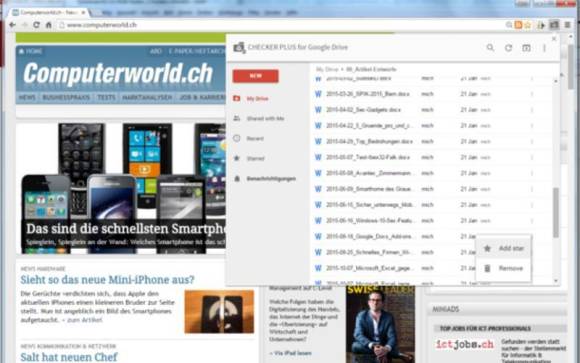Refresh the Checker Plus file list
Viewport: 580px width, 363px height.
(x=509, y=48)
